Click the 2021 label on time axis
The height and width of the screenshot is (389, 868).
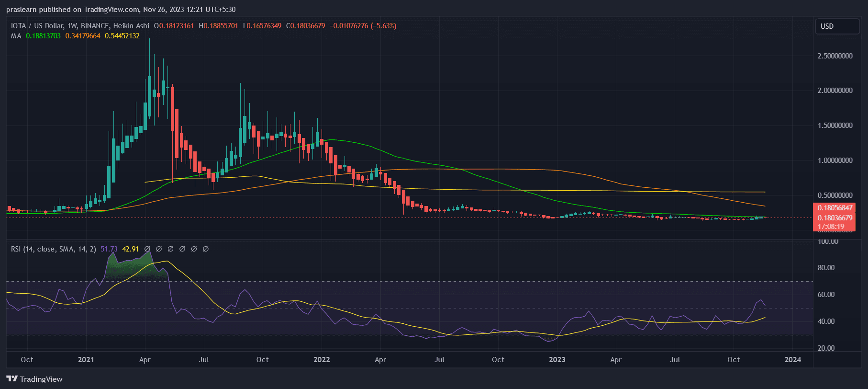tap(86, 360)
